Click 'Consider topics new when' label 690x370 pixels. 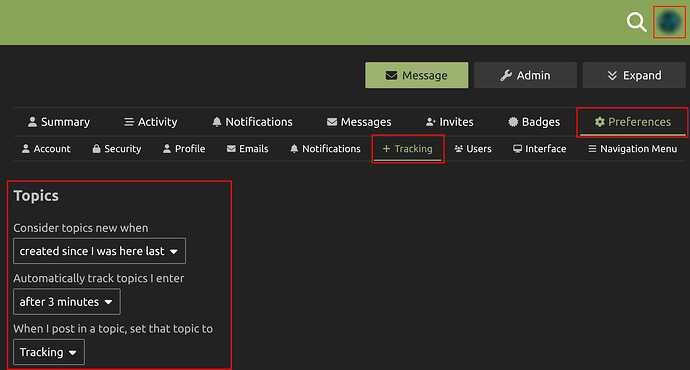[x=81, y=228]
